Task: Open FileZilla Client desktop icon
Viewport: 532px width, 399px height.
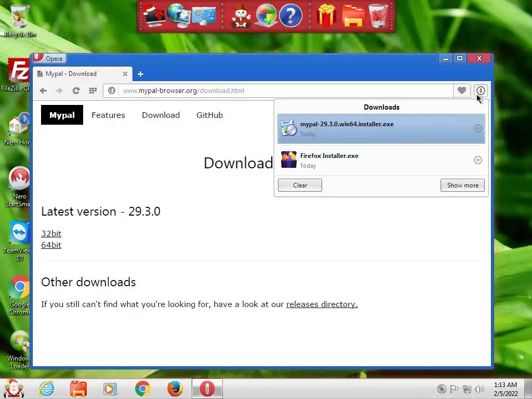Action: (15, 75)
